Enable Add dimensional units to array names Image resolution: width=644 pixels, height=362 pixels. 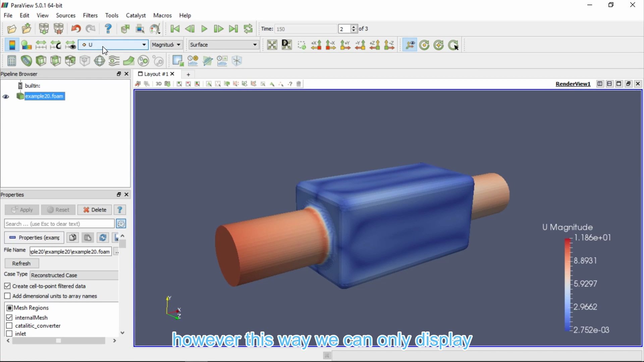[x=7, y=296]
